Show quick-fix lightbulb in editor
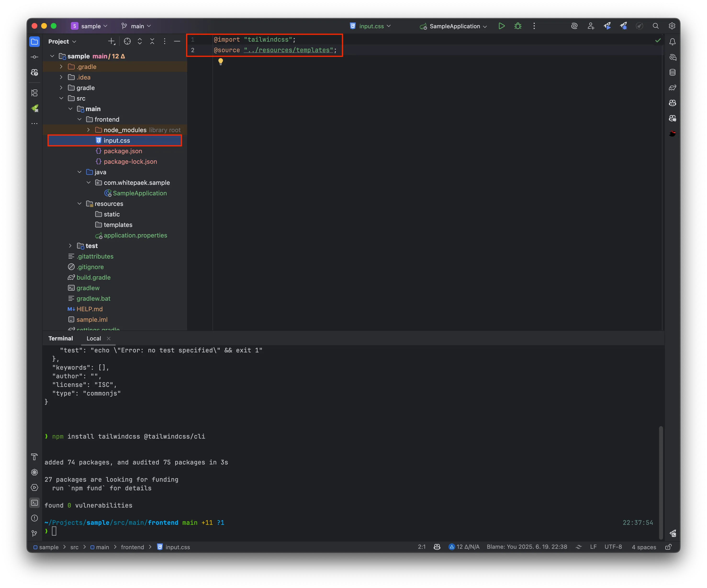The width and height of the screenshot is (707, 588). click(x=220, y=62)
